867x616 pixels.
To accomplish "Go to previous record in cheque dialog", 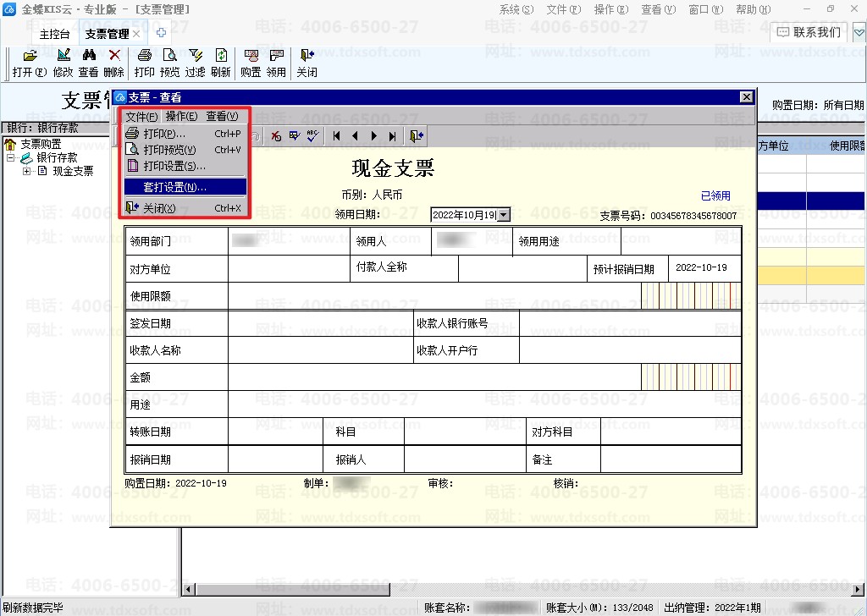I will pyautogui.click(x=355, y=136).
